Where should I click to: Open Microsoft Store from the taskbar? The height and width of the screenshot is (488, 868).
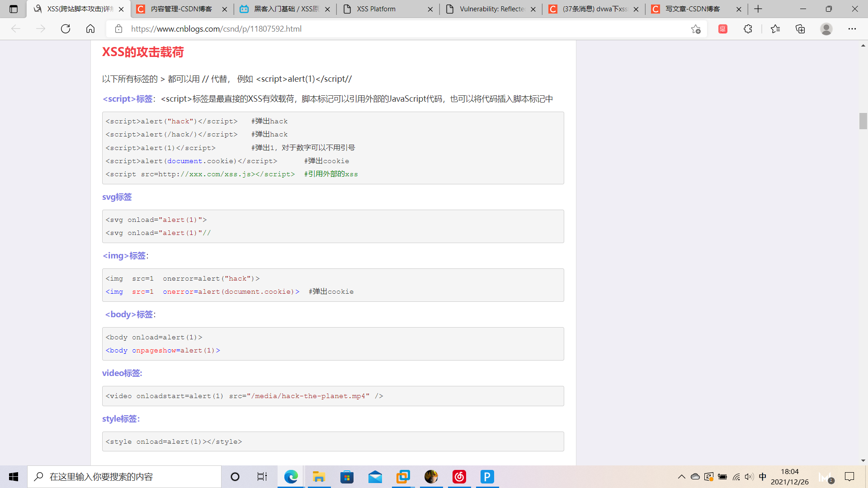click(x=347, y=477)
